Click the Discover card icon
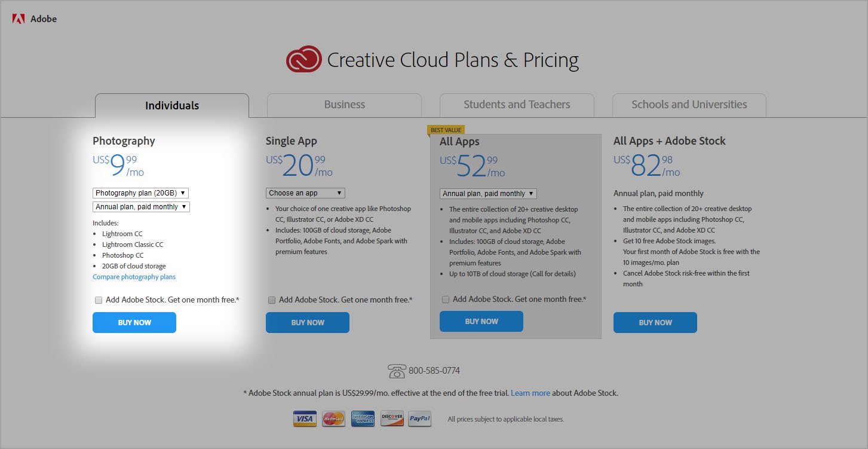Image resolution: width=868 pixels, height=449 pixels. click(x=392, y=419)
